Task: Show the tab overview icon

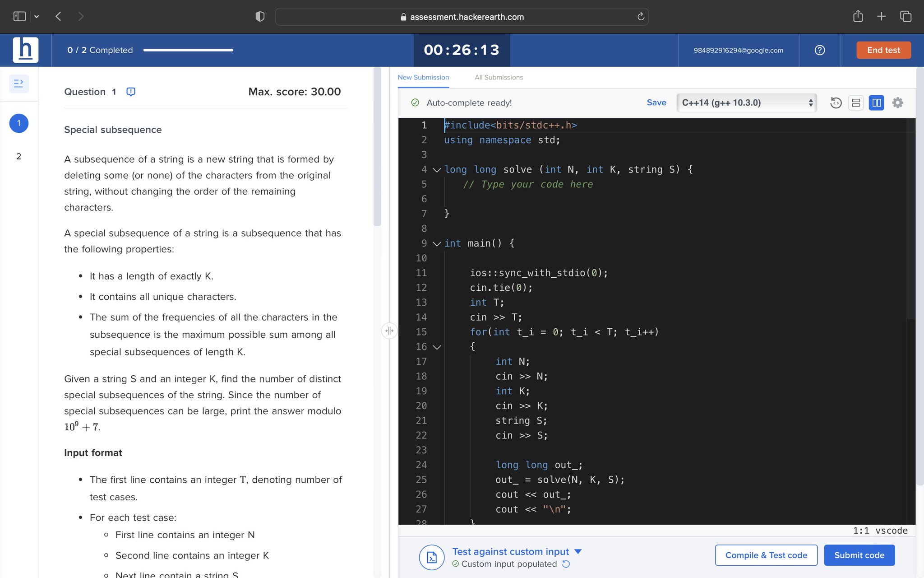Action: click(x=906, y=17)
